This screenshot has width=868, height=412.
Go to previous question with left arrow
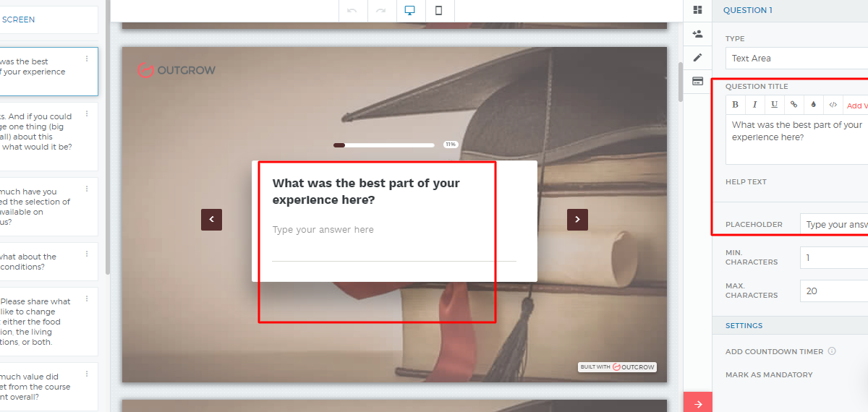[211, 220]
